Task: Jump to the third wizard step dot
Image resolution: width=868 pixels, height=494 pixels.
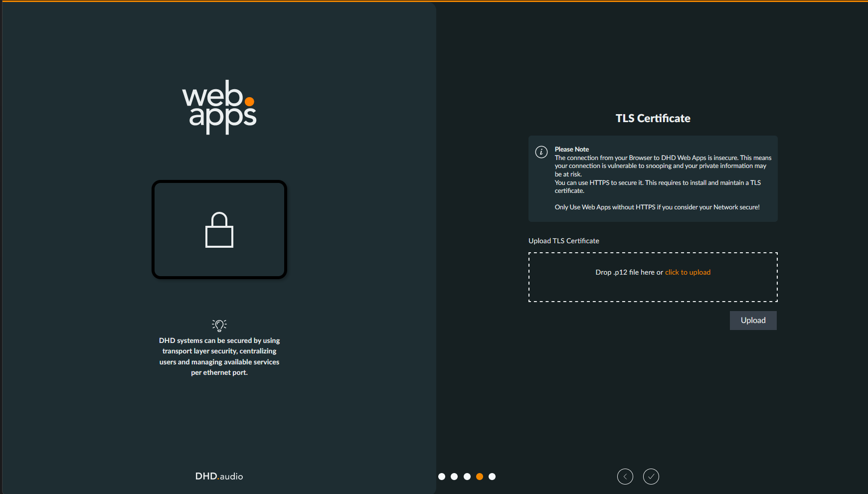Action: [x=467, y=477]
